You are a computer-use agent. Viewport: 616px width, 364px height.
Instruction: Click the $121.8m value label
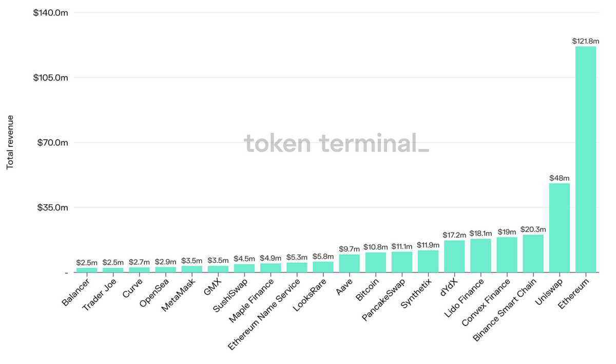click(x=586, y=41)
